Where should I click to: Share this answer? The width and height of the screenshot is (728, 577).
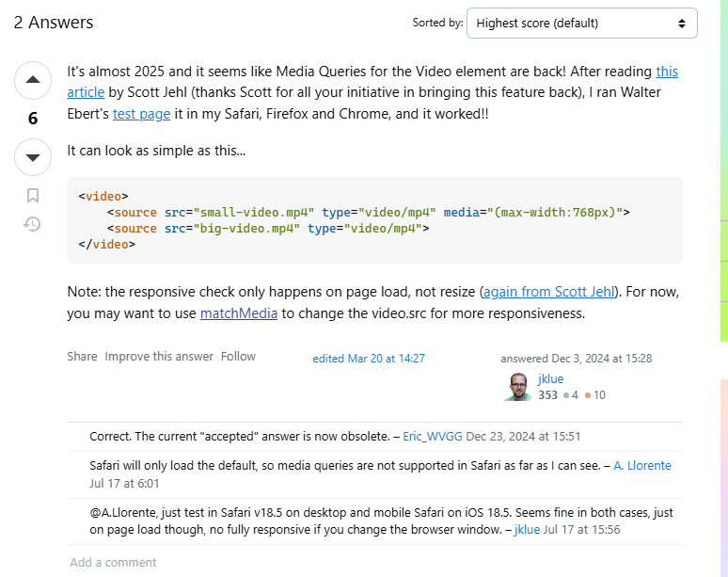click(82, 357)
